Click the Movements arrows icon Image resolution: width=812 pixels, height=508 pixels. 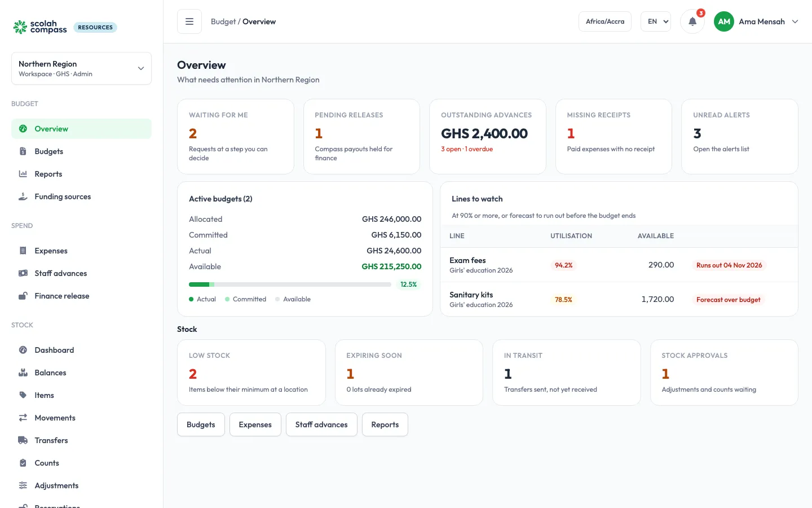[23, 418]
